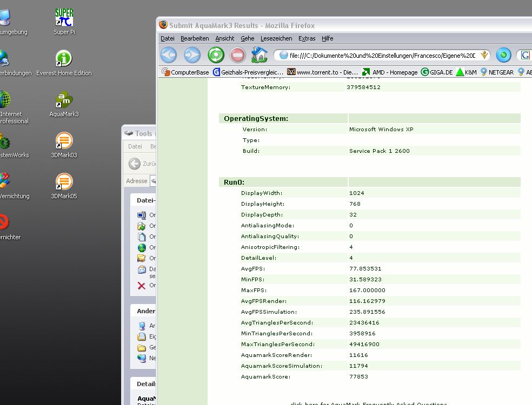Image resolution: width=532 pixels, height=405 pixels.
Task: Click the green Go button beside address bar
Action: pyautogui.click(x=503, y=55)
